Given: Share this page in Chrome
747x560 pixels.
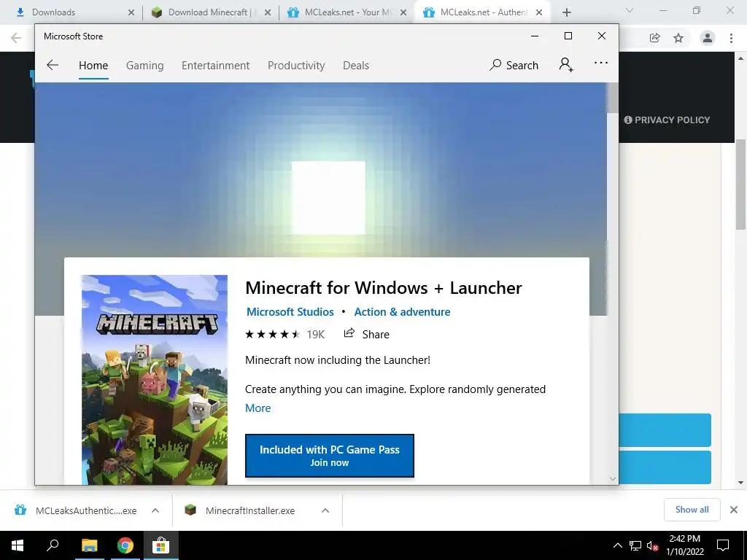Looking at the screenshot, I should [654, 38].
